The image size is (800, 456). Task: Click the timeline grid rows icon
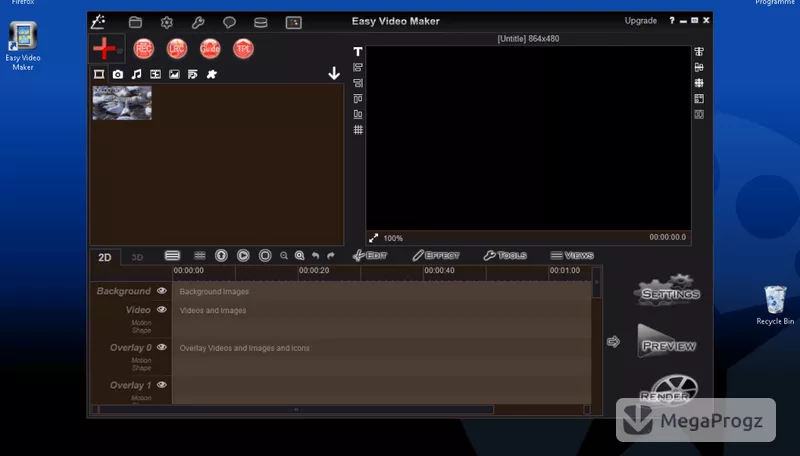tap(200, 256)
